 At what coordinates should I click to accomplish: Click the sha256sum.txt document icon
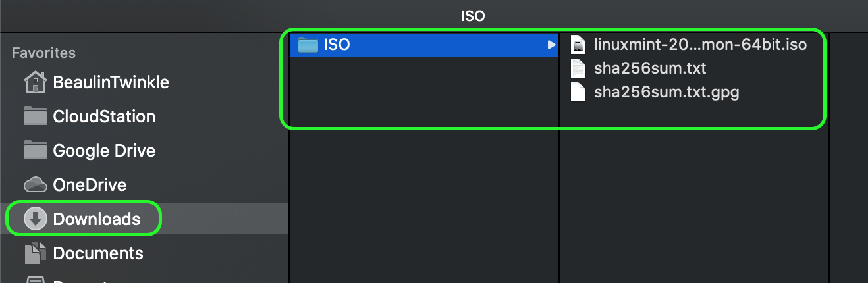coord(578,68)
